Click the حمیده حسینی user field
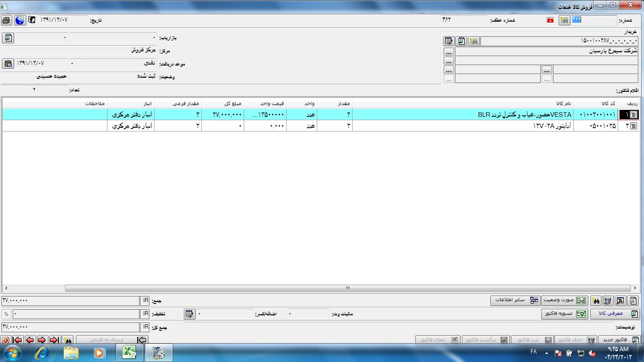644x362 pixels. coord(35,76)
